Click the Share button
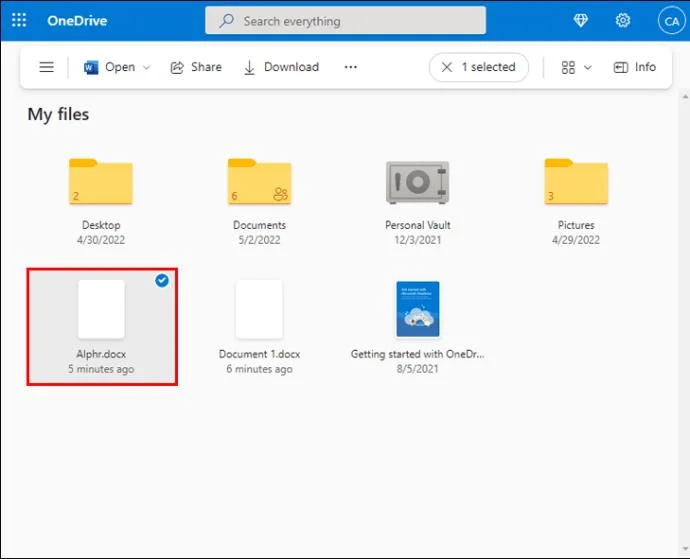690x559 pixels. coord(196,67)
